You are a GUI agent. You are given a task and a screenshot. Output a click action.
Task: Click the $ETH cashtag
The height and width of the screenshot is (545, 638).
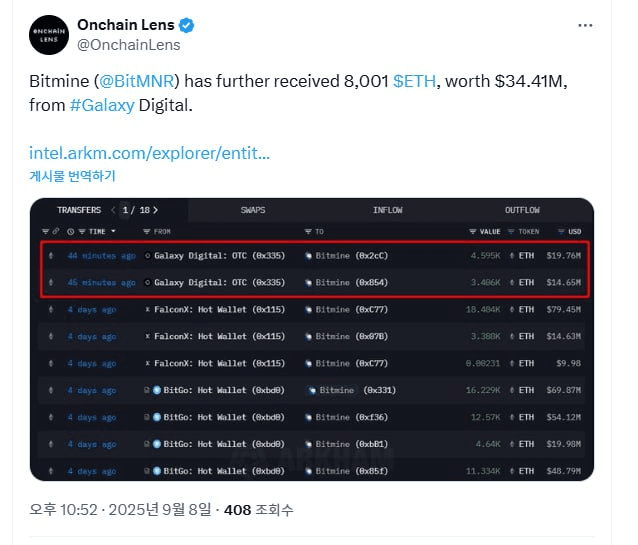point(414,81)
